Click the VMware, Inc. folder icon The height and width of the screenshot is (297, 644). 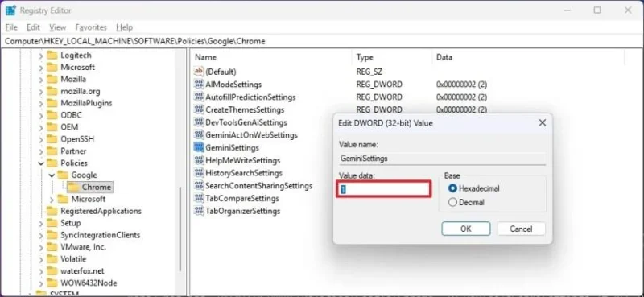(x=52, y=247)
